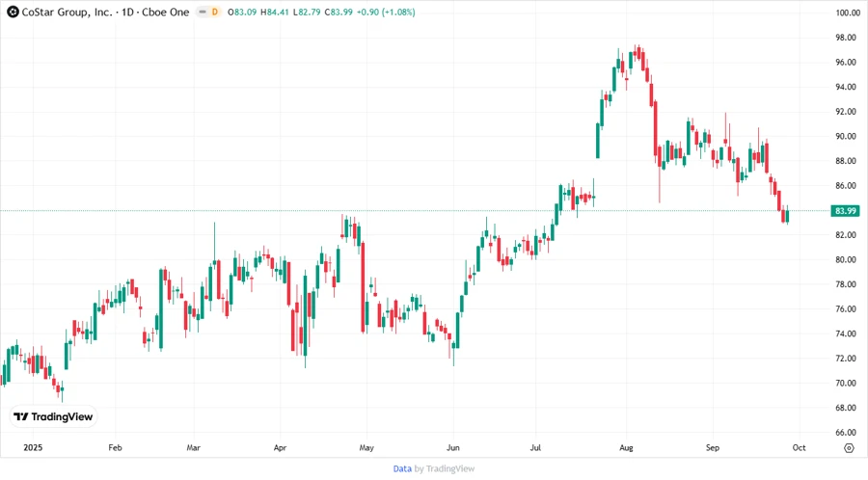Click the 'CoStar Group, Inc. · 1D · Cboe One' title
The width and height of the screenshot is (868, 480).
pos(105,12)
